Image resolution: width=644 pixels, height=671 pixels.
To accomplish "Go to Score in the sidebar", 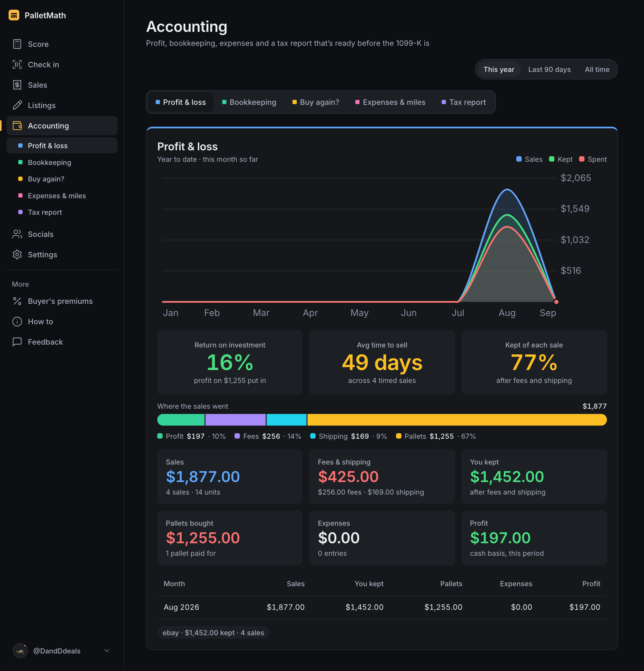I will coord(62,44).
